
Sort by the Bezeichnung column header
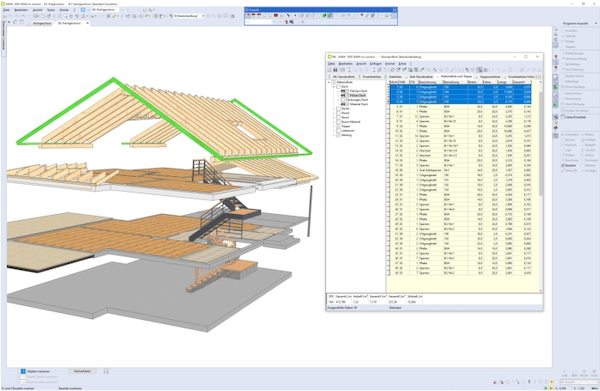point(429,82)
